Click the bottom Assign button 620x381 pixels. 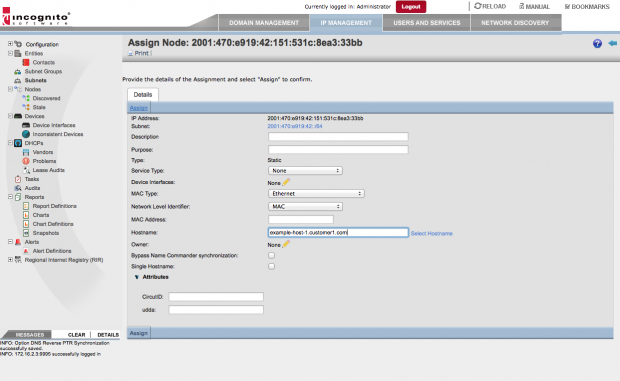click(139, 333)
